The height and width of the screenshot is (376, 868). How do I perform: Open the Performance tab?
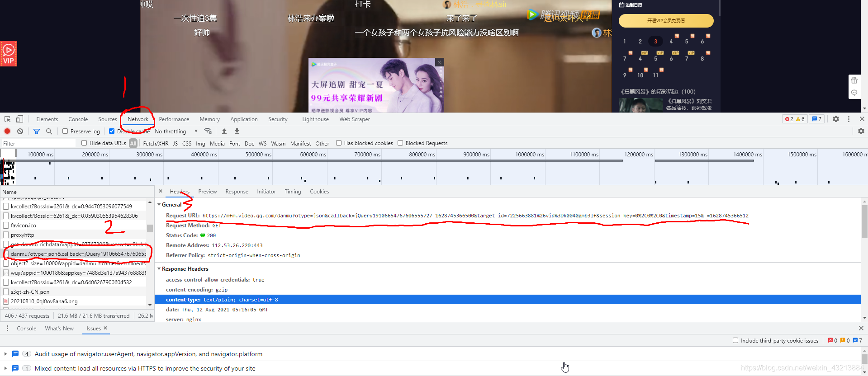pyautogui.click(x=174, y=119)
